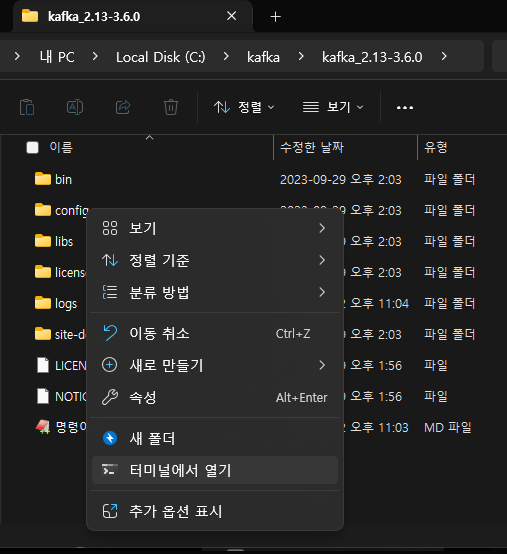Expand chevron after kafka breadcrumb

(x=301, y=56)
